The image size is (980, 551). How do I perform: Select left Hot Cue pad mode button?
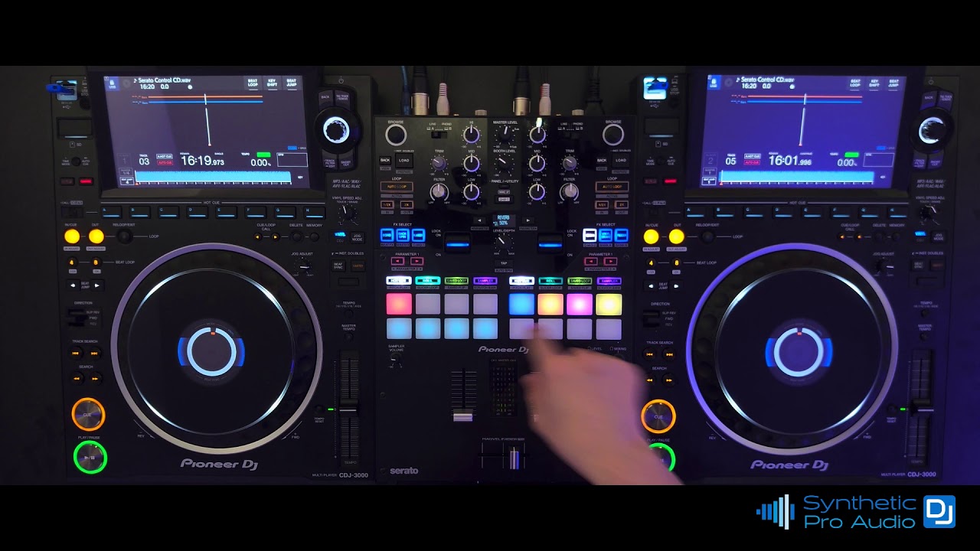point(398,282)
